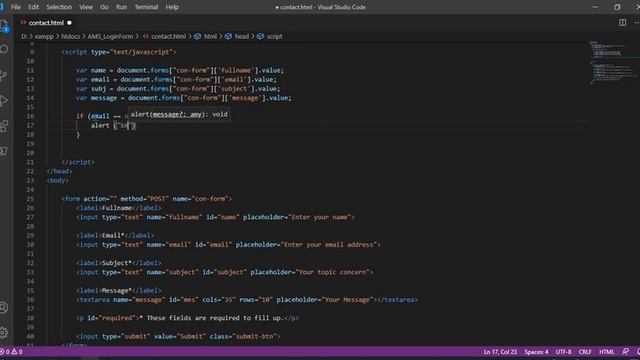Click the 'These fields are required' paragraph line
The image size is (640, 360).
click(x=187, y=318)
